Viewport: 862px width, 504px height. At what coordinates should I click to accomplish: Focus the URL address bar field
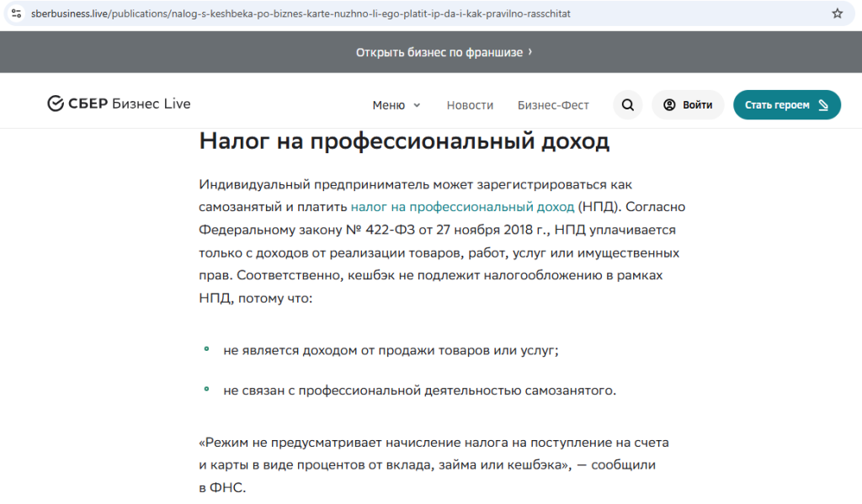[x=421, y=13]
